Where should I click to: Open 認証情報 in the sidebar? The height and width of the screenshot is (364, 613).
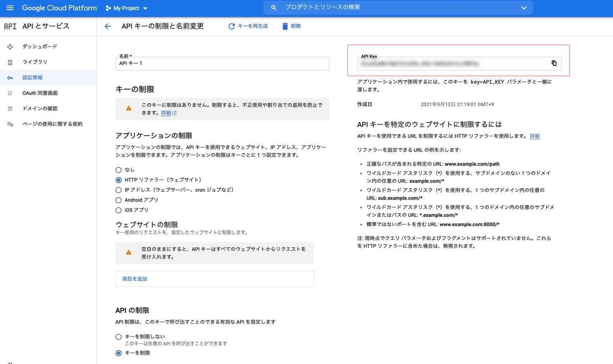click(33, 78)
